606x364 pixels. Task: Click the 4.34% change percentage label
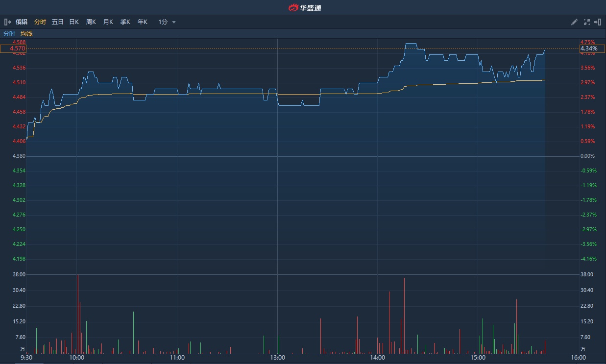tap(589, 49)
